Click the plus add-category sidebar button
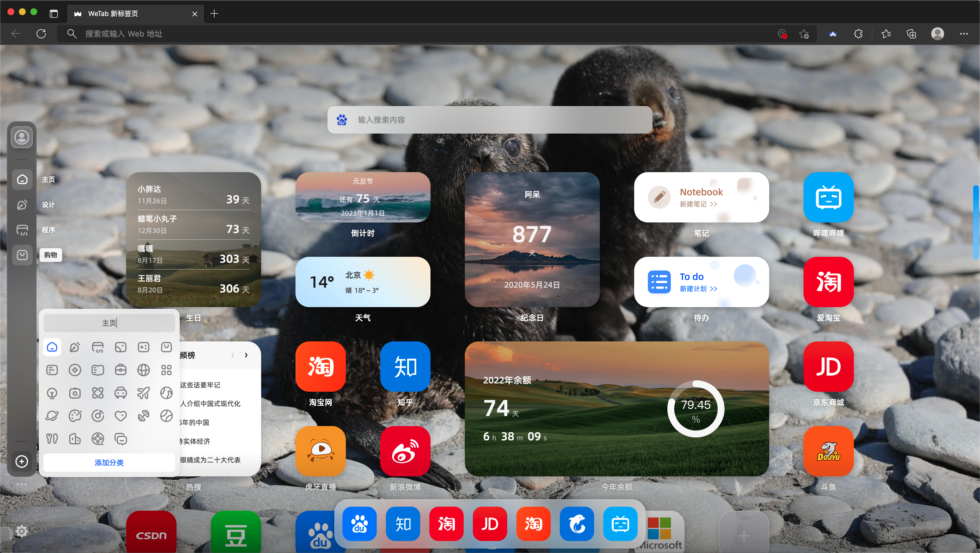Viewport: 980px width, 553px height. coord(22,461)
